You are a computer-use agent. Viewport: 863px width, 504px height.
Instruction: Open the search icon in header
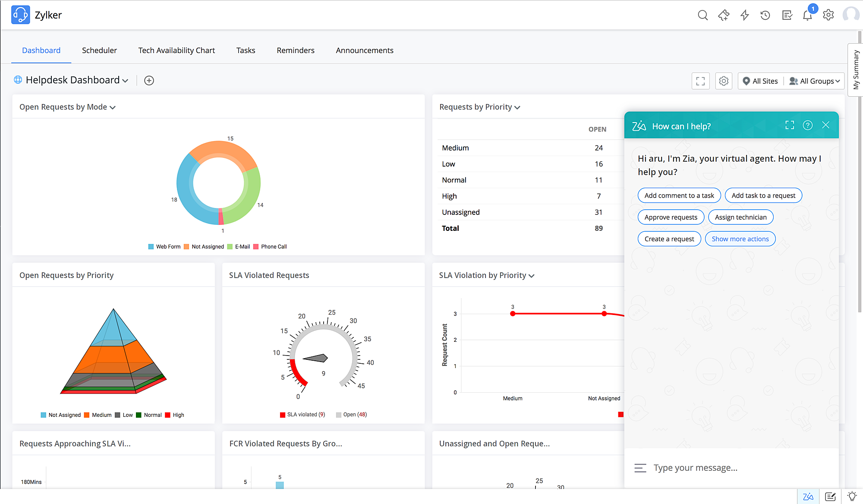[x=702, y=16]
